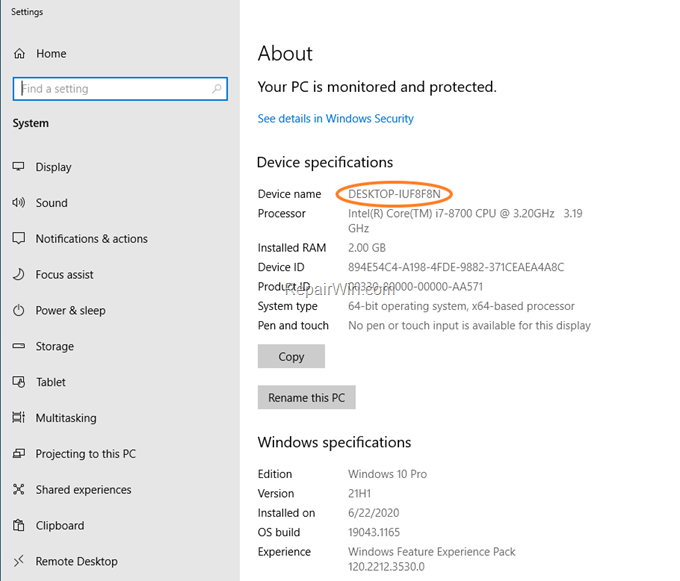The height and width of the screenshot is (581, 680).
Task: Focus the Find a setting box
Action: [120, 89]
